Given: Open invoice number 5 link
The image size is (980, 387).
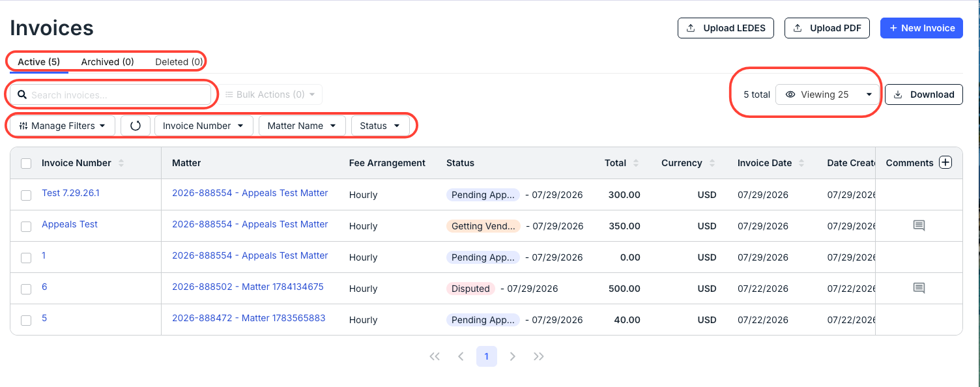Looking at the screenshot, I should click(44, 318).
